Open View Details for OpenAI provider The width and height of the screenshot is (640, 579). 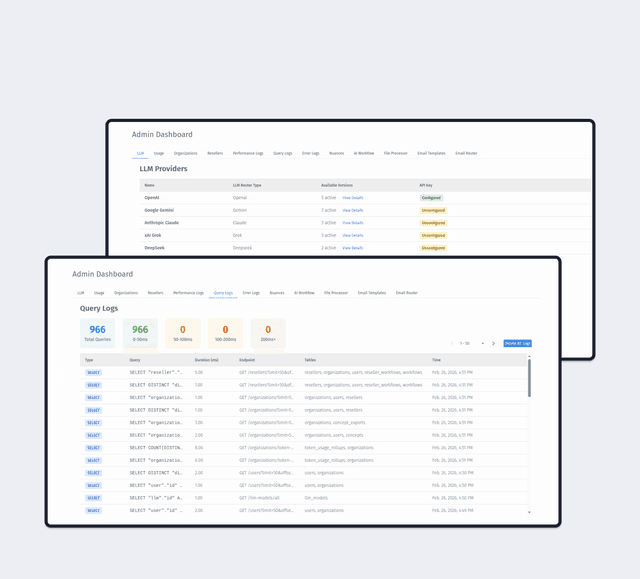tap(352, 198)
